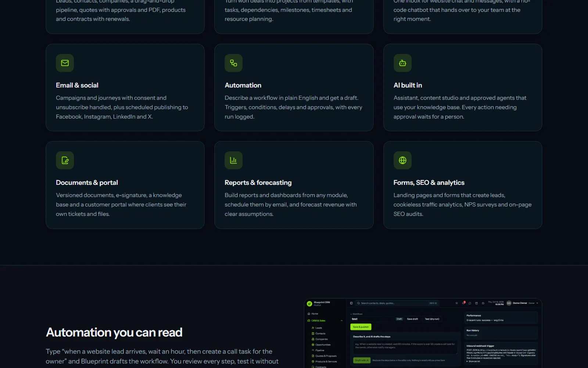Collapse CRM & Sales section in the preview image

(341, 321)
